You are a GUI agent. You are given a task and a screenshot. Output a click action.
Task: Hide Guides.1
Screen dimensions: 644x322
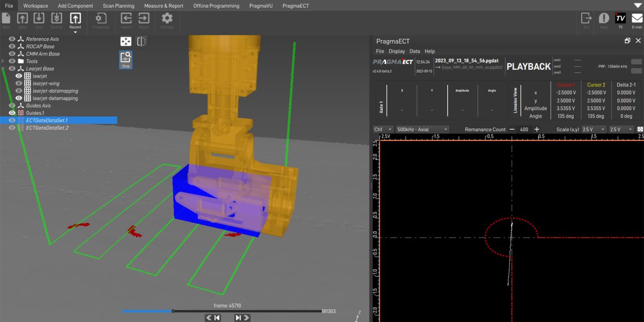point(12,113)
